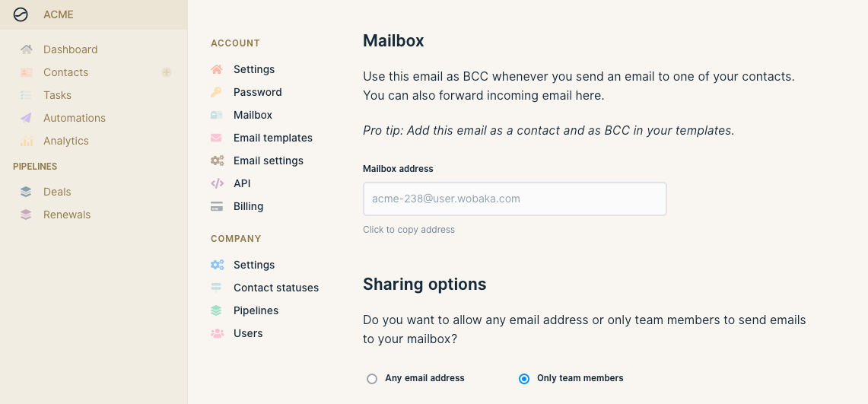The image size is (868, 404).
Task: Click the ACME logo icon
Action: [21, 14]
